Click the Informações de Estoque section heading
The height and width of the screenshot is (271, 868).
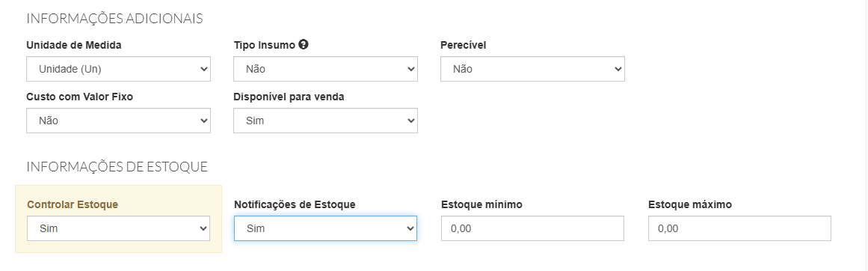click(x=117, y=166)
